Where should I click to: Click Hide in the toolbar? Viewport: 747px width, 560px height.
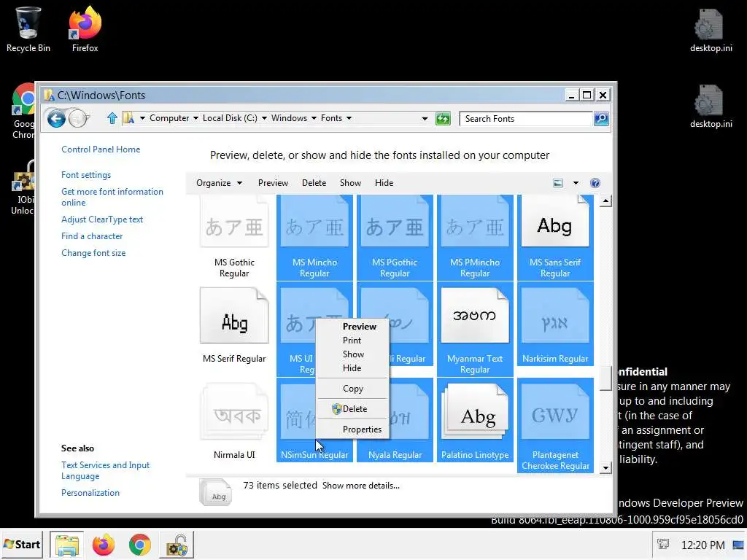coord(384,183)
